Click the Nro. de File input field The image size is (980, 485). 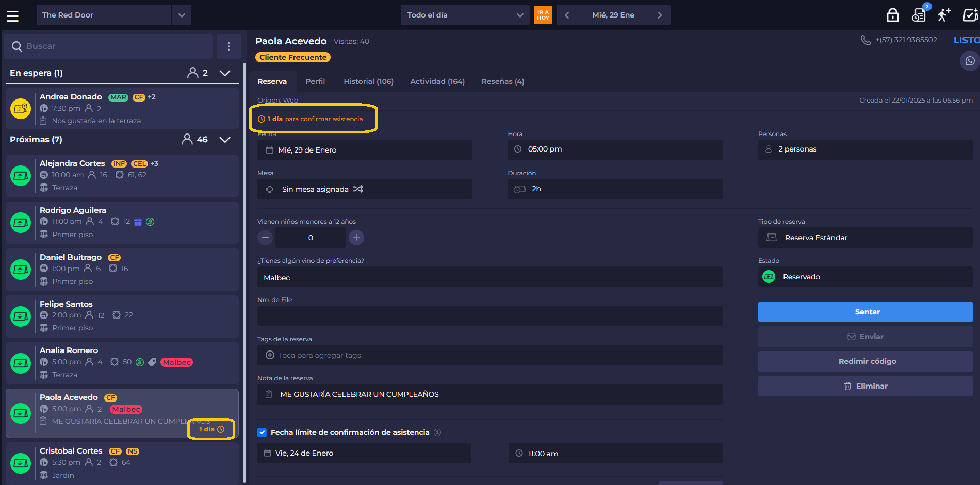[x=489, y=316]
